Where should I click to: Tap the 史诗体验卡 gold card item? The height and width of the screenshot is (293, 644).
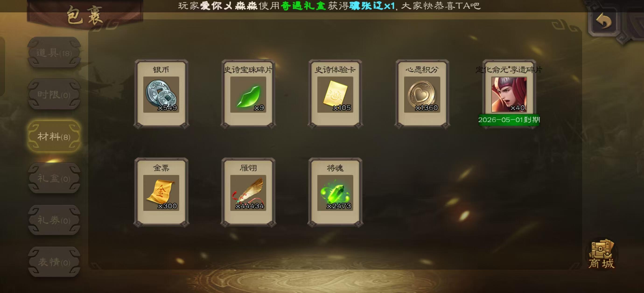click(x=335, y=94)
